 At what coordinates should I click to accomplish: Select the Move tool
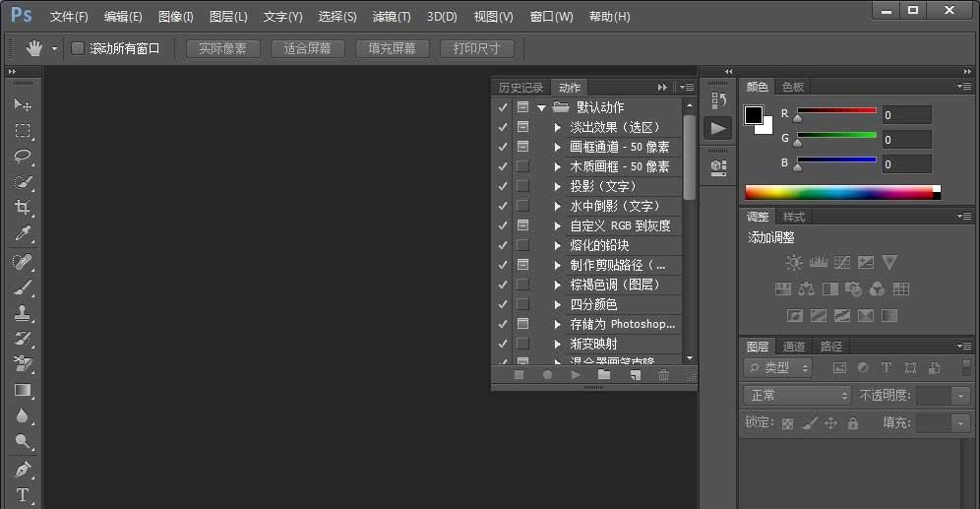tap(23, 104)
